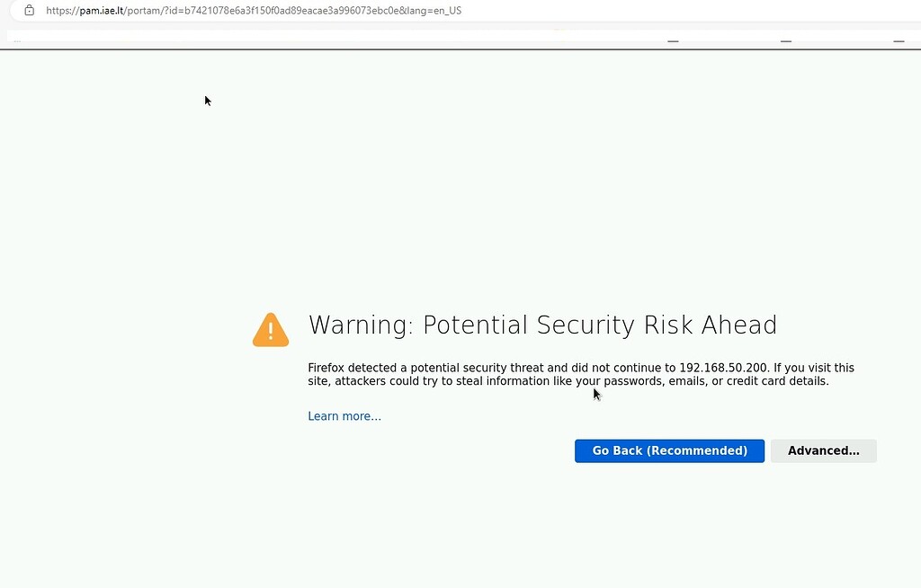Click the Warning: Potential Security Risk Ahead heading
Screen dimensions: 921x588
tap(542, 325)
